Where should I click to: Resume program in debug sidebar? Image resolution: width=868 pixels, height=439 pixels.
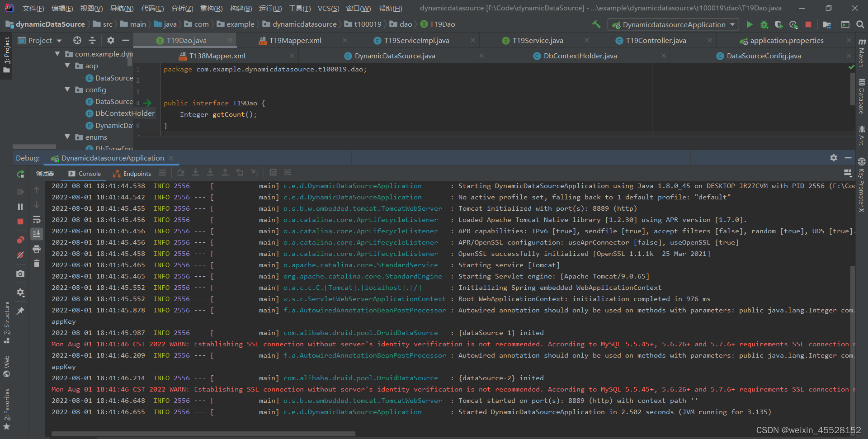(x=20, y=192)
